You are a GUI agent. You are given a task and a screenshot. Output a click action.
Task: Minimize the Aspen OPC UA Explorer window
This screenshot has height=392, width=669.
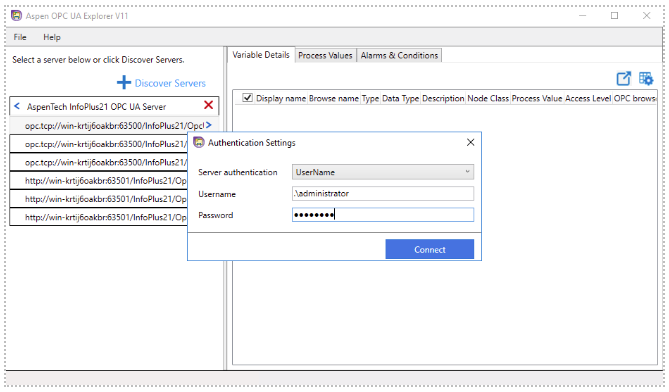582,16
